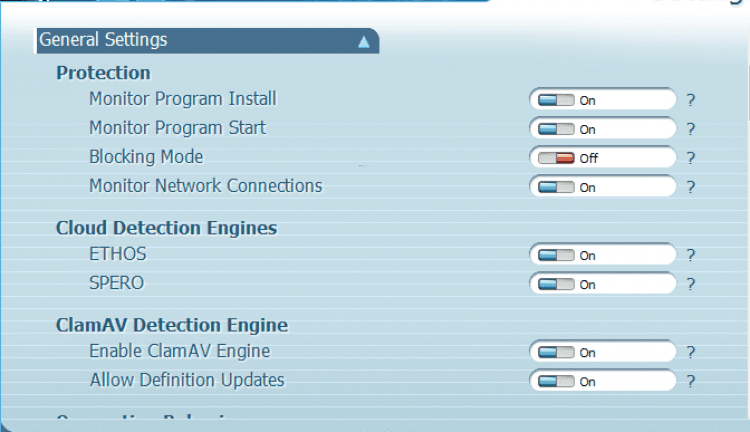This screenshot has height=432, width=750.
Task: Click the ETHOS help question mark
Action: pos(690,255)
